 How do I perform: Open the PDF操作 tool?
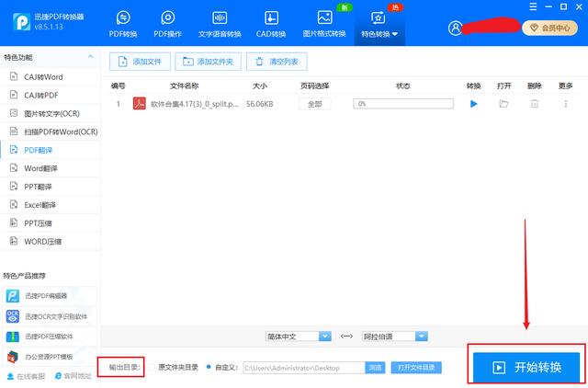point(167,25)
